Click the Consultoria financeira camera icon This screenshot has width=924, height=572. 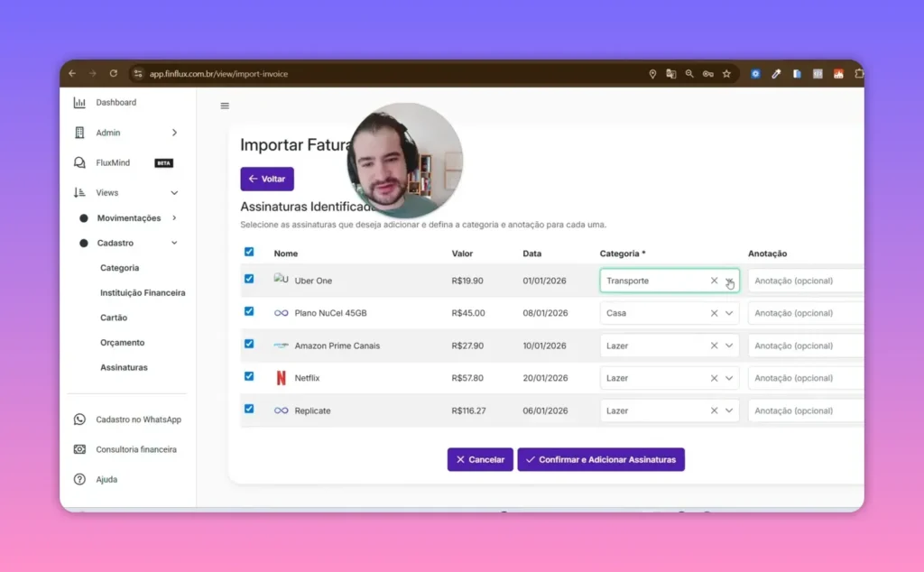80,449
